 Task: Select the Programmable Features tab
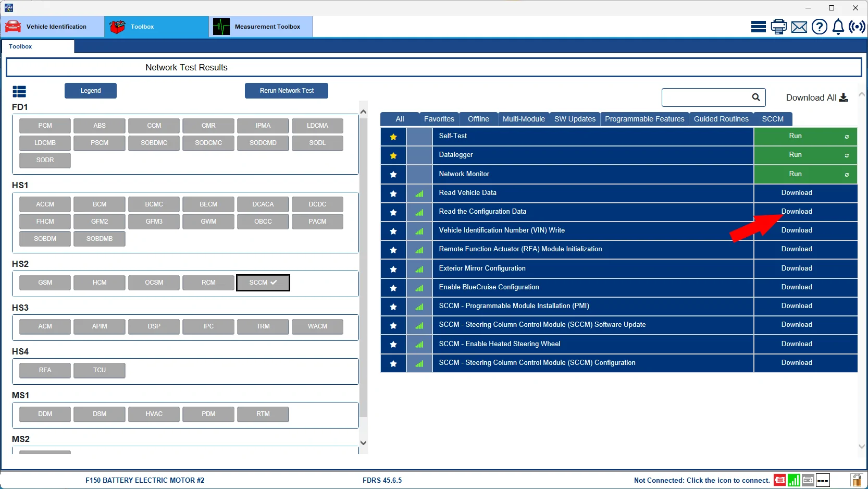[x=644, y=119]
